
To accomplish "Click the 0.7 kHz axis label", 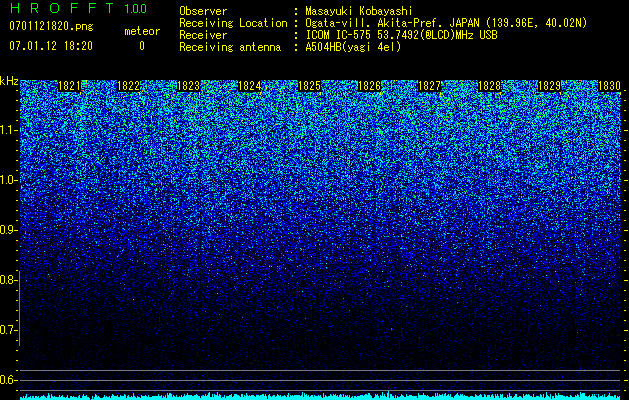I will (8, 330).
